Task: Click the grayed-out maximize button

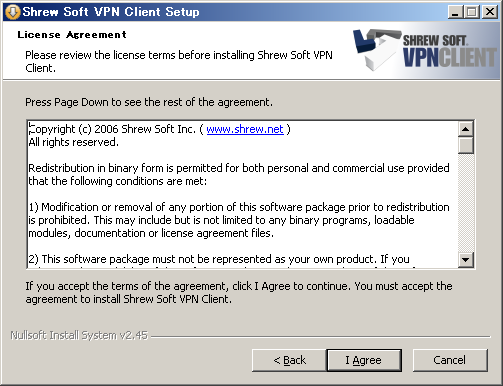Action: pyautogui.click(x=472, y=12)
